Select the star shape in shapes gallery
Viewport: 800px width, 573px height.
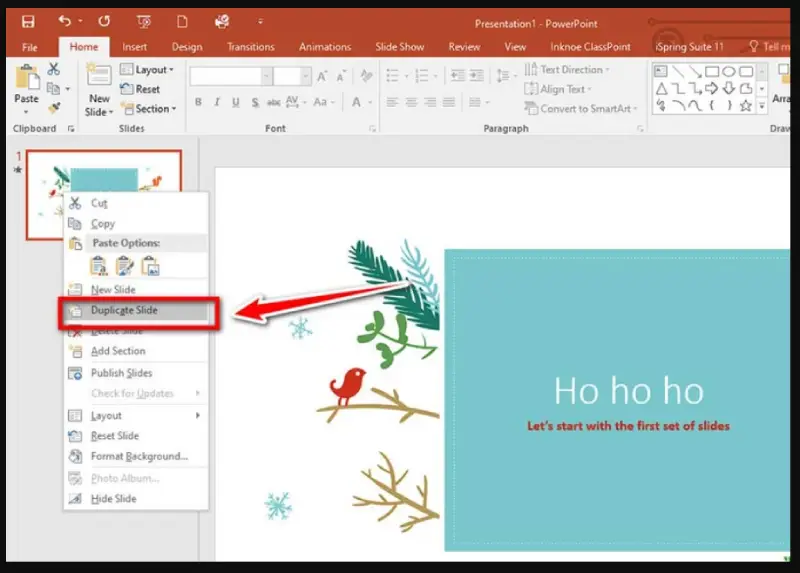tap(746, 106)
